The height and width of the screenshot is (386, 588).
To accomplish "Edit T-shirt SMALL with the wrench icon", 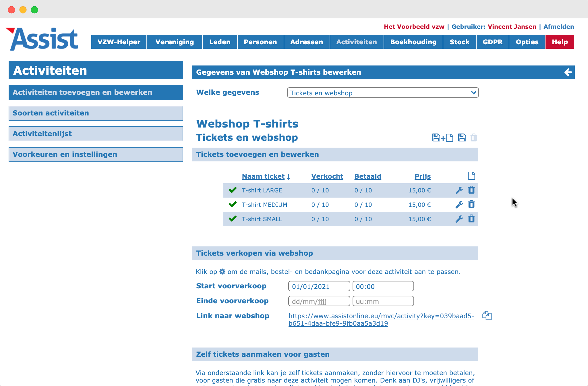I will click(x=459, y=219).
